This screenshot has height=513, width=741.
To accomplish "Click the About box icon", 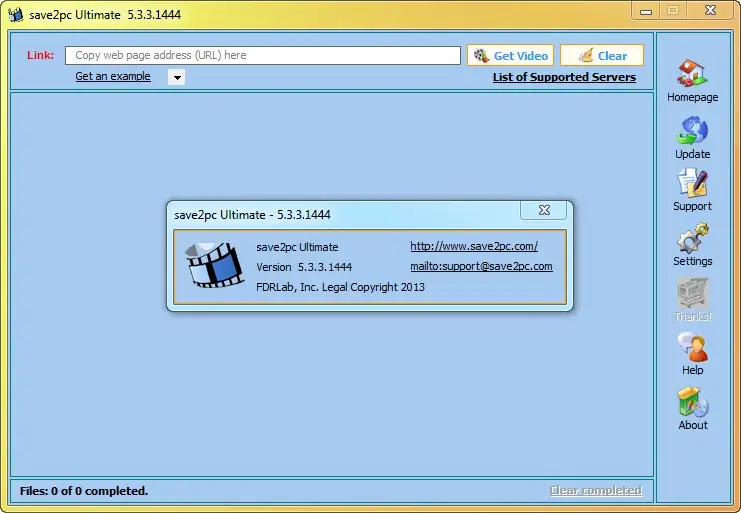I will tap(692, 402).
